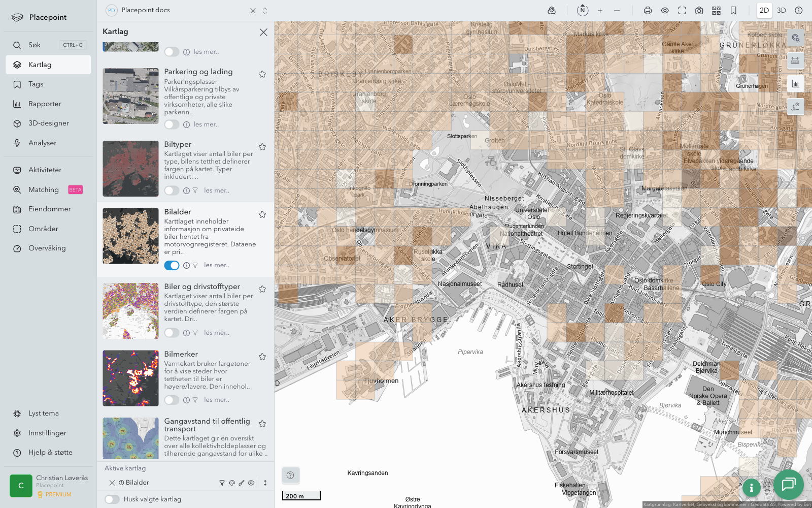Reset map orientation with north compass
The height and width of the screenshot is (508, 812).
tap(583, 11)
